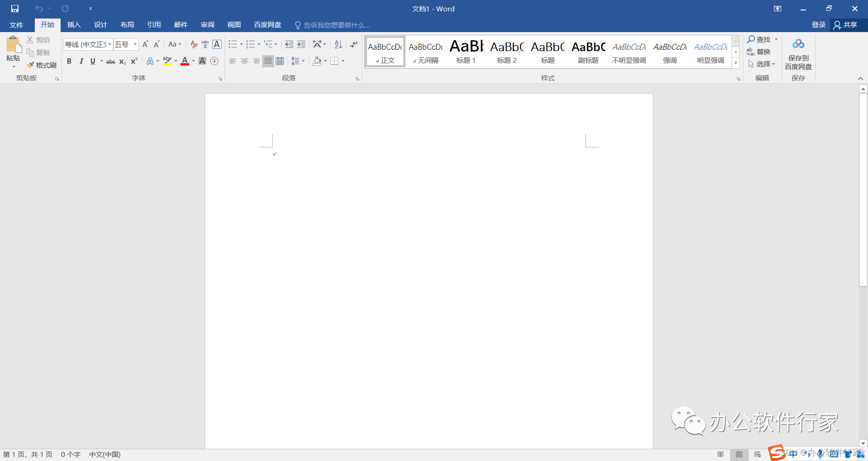This screenshot has height=461, width=868.
Task: Click the character border icon
Action: tap(217, 44)
